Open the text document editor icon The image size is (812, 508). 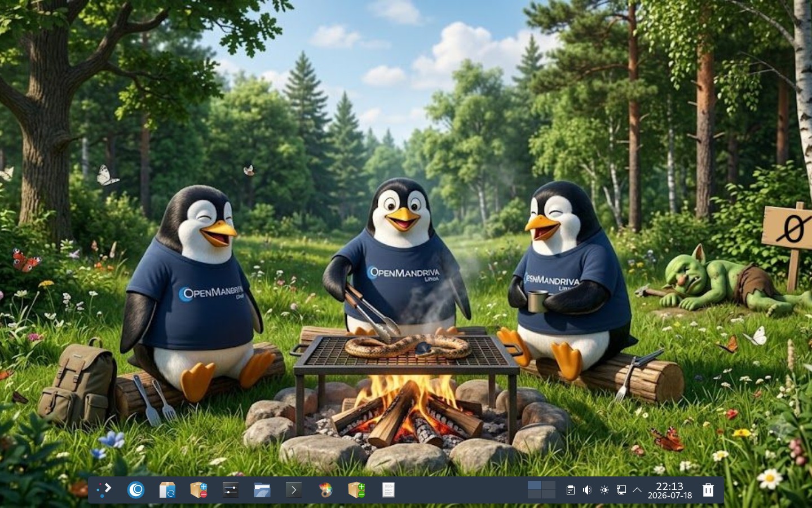388,490
